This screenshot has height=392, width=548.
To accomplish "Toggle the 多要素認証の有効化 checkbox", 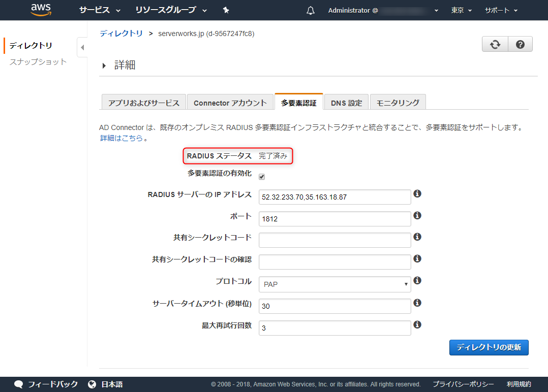I will 262,177.
